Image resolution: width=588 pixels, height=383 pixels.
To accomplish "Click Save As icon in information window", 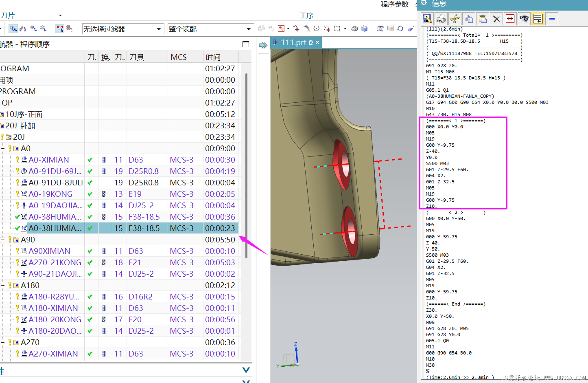I will coord(427,19).
